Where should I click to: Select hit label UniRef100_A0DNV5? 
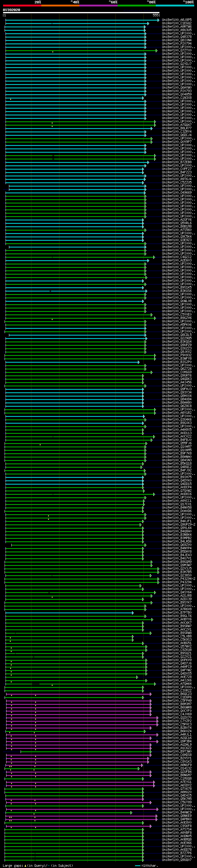pyautogui.click(x=177, y=836)
